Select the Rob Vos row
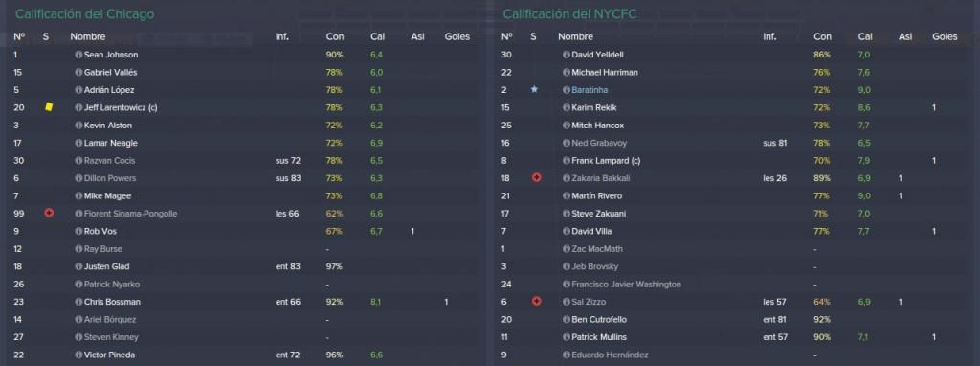The image size is (980, 366). tap(244, 232)
